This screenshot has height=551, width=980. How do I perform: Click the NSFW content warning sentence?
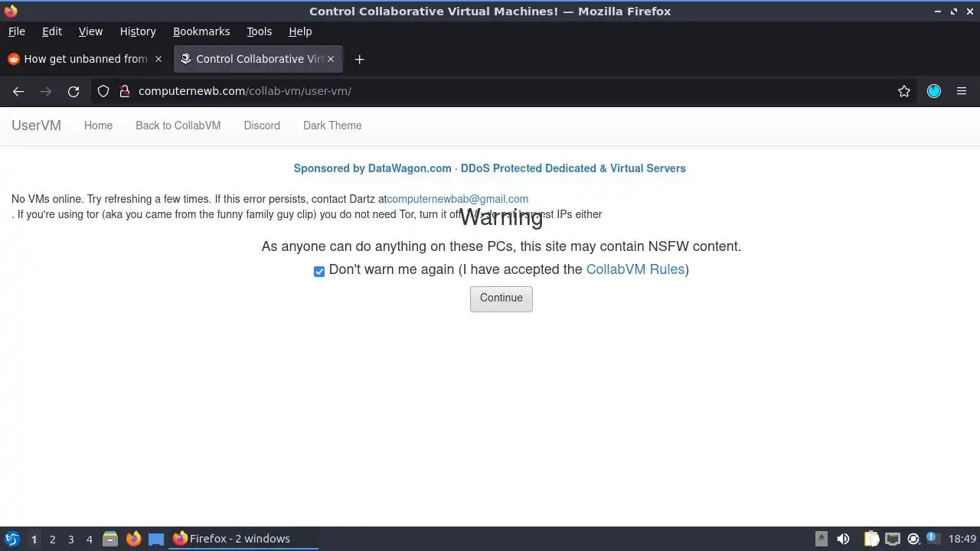501,246
